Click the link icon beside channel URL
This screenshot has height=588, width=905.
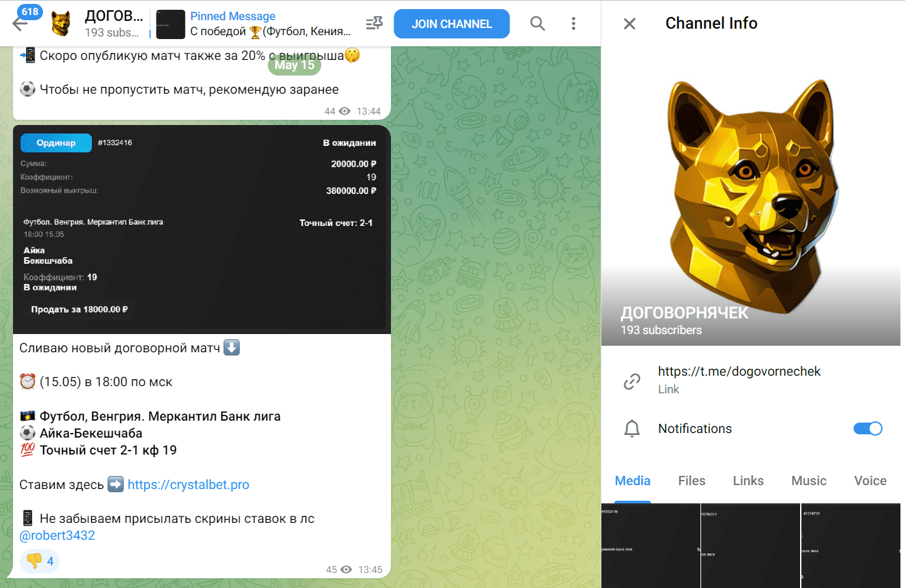point(632,381)
